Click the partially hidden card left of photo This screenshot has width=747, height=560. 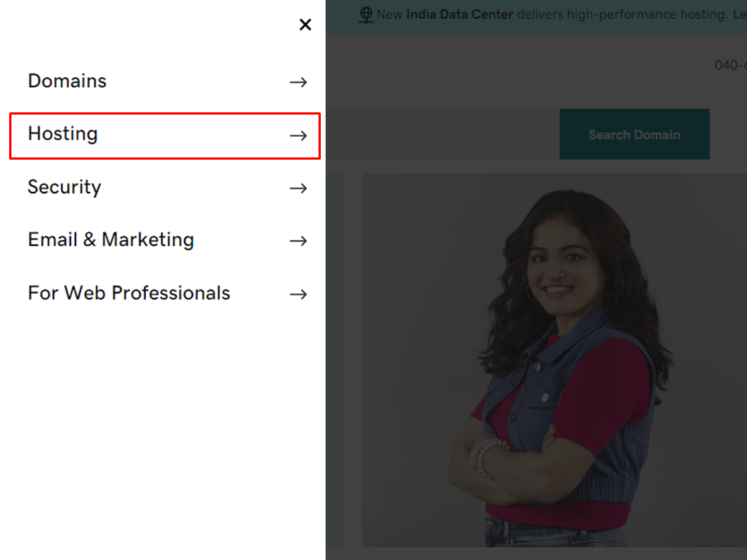click(335, 359)
